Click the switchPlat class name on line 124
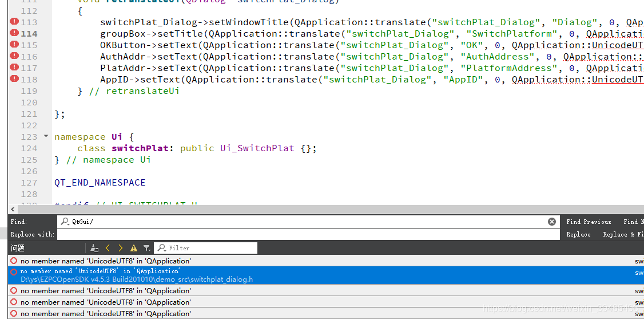Viewport: 644px width, 319px height. (x=140, y=148)
